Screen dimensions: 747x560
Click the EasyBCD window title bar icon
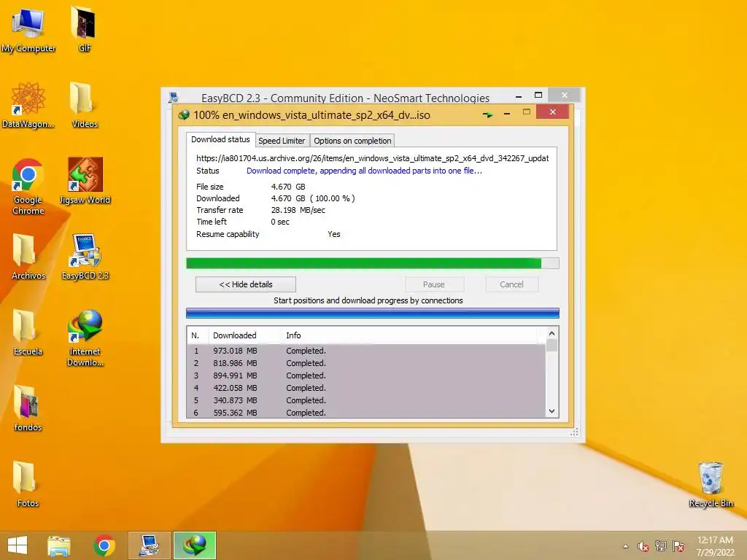point(174,98)
